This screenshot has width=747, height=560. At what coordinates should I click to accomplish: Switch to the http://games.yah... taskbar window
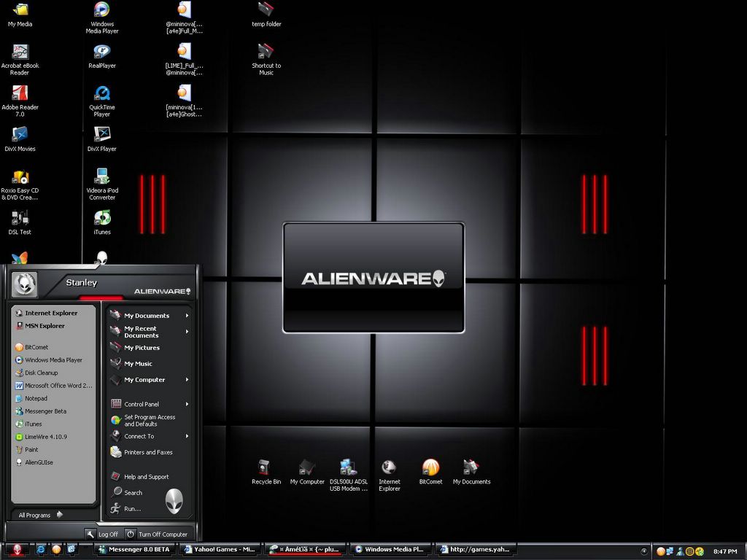pyautogui.click(x=476, y=550)
